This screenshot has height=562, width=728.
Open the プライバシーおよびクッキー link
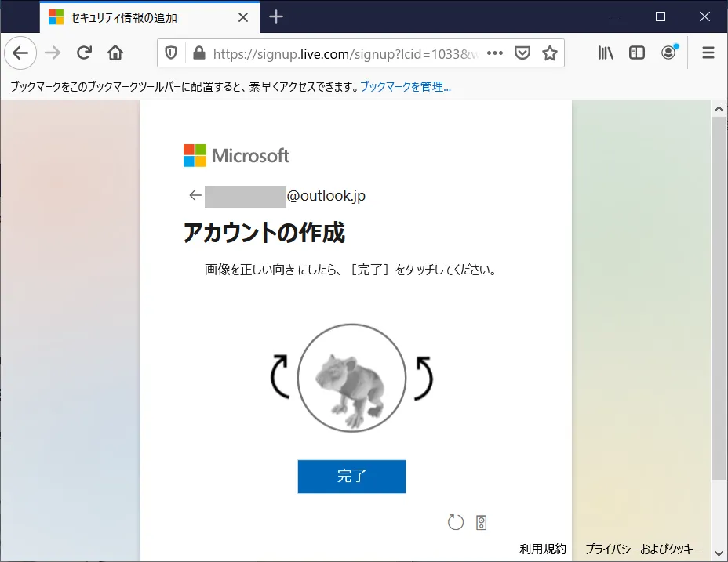coord(643,549)
